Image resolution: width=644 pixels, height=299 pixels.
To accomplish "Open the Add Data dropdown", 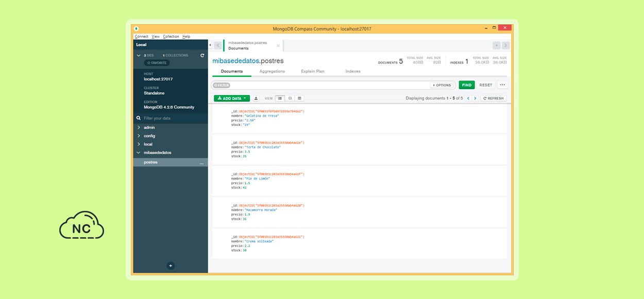I will click(x=232, y=98).
